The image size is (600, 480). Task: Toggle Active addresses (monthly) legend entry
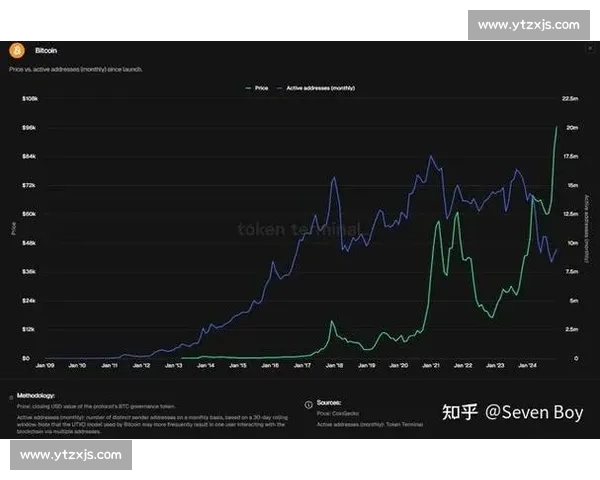pos(317,88)
